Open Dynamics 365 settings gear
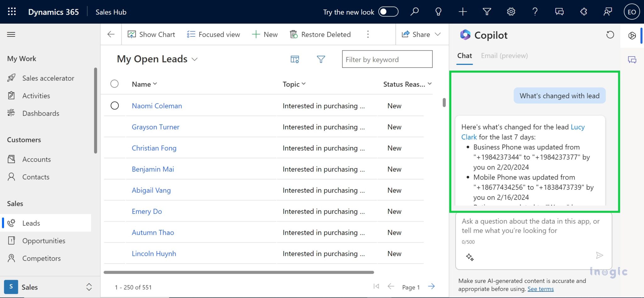 pos(511,12)
